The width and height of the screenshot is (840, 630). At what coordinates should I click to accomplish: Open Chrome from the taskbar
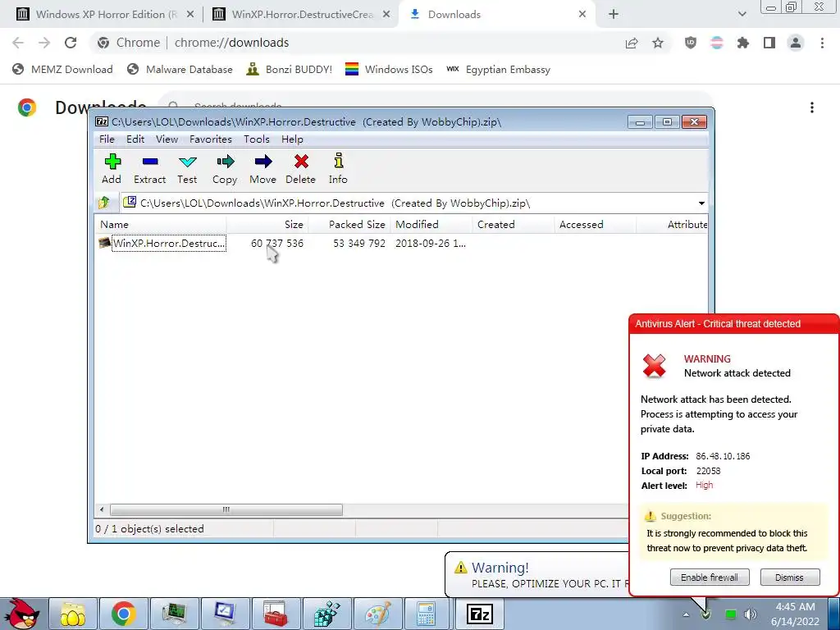(x=123, y=614)
